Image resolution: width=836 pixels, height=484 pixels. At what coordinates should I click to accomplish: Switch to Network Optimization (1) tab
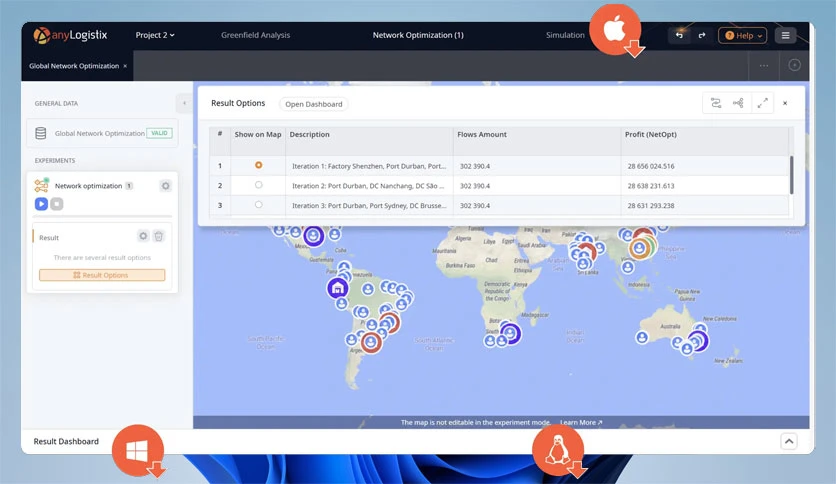click(418, 35)
